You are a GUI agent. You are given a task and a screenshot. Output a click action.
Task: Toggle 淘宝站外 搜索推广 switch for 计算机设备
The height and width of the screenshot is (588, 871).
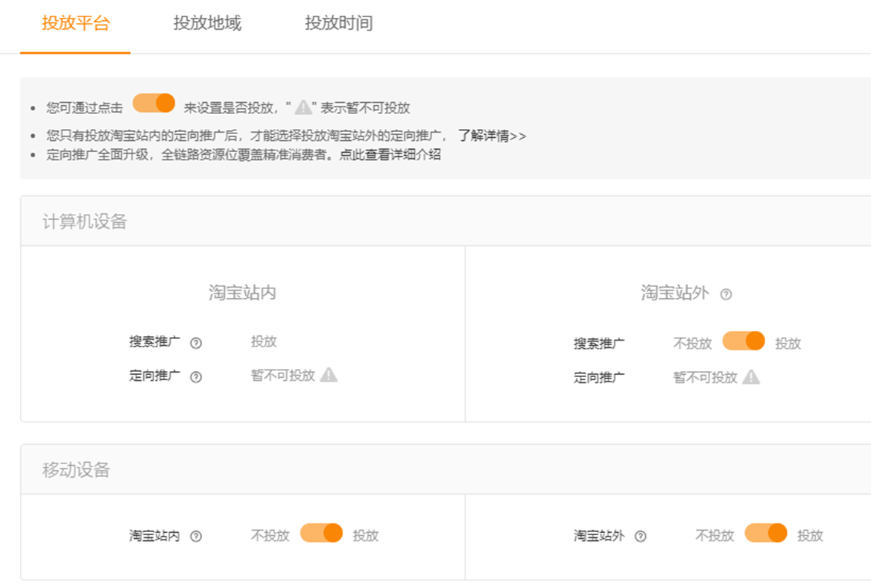click(744, 341)
